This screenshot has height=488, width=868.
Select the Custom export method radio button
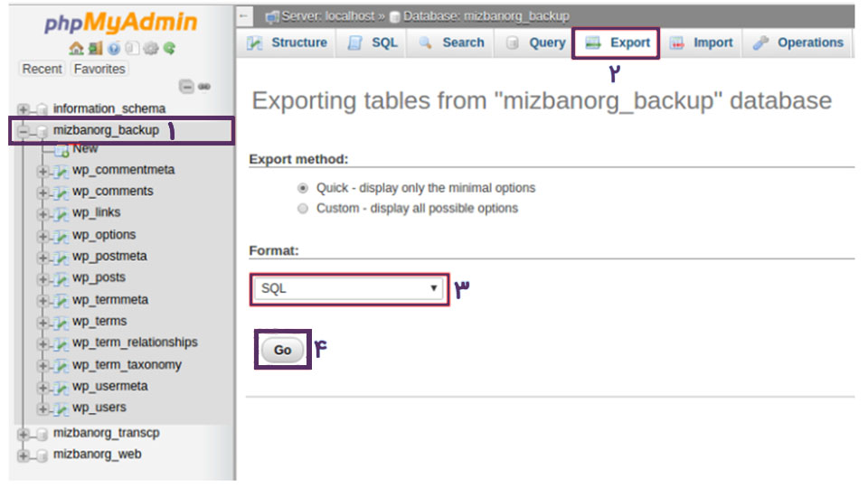[303, 209]
